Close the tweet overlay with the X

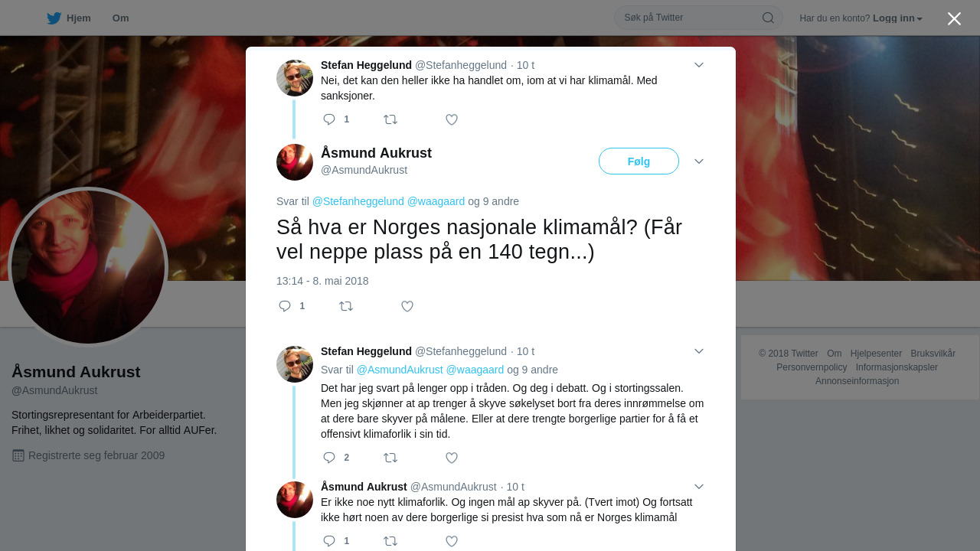pos(954,18)
